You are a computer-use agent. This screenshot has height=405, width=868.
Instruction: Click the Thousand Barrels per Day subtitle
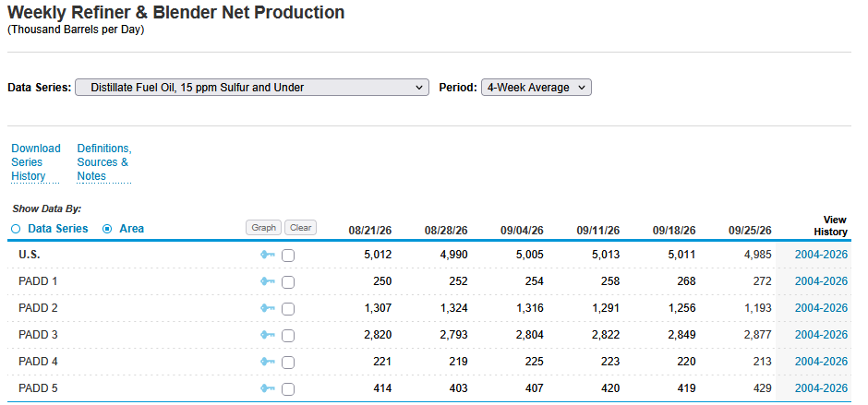tap(76, 30)
